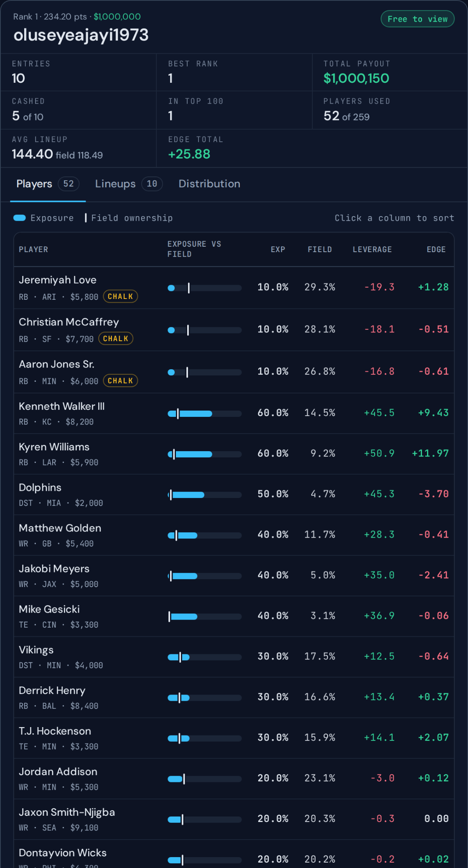This screenshot has height=868, width=468.
Task: Open the Players tab
Action: [x=48, y=184]
